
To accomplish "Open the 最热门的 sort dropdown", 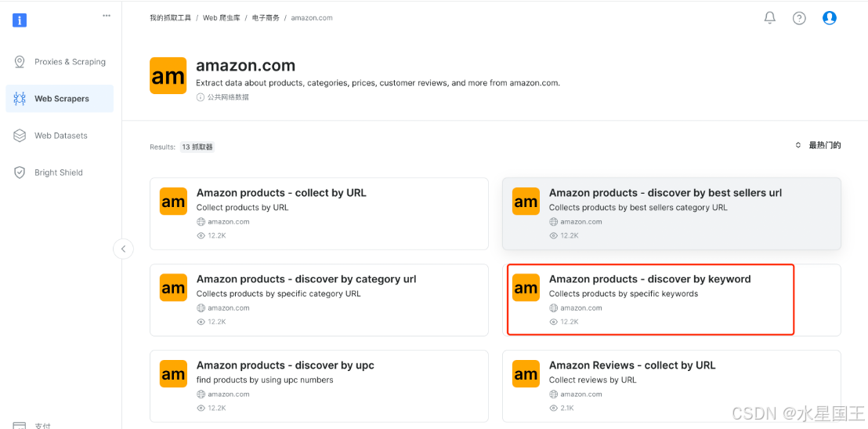I will pos(818,145).
